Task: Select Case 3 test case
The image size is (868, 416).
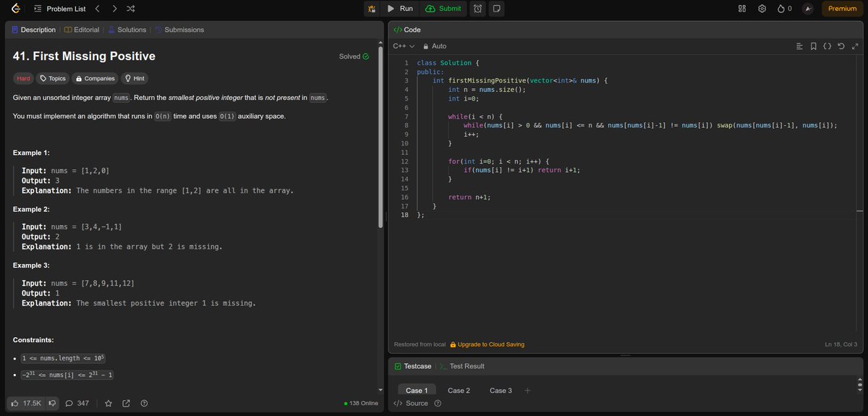Action: [501, 391]
